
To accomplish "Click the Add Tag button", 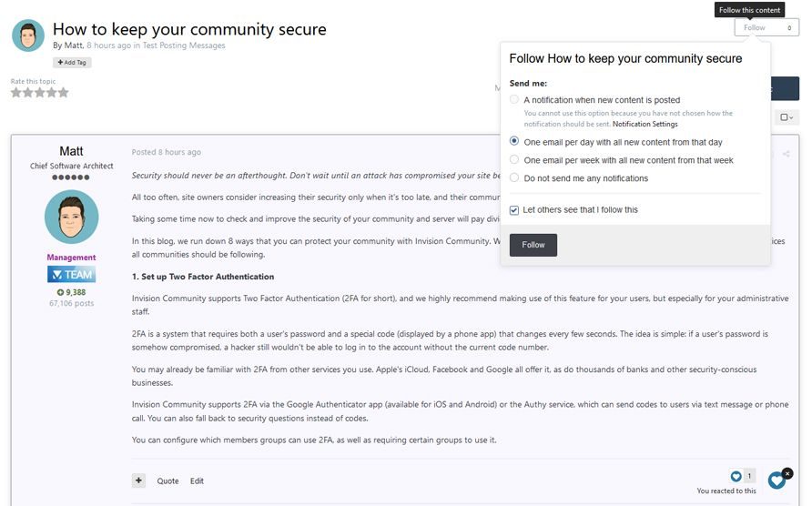I will point(72,63).
